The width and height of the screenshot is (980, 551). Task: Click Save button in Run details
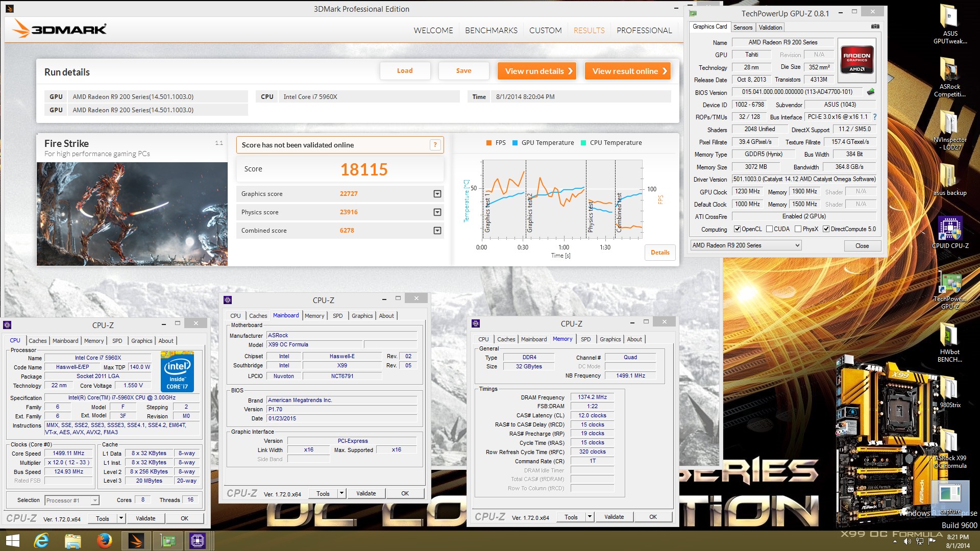click(463, 71)
